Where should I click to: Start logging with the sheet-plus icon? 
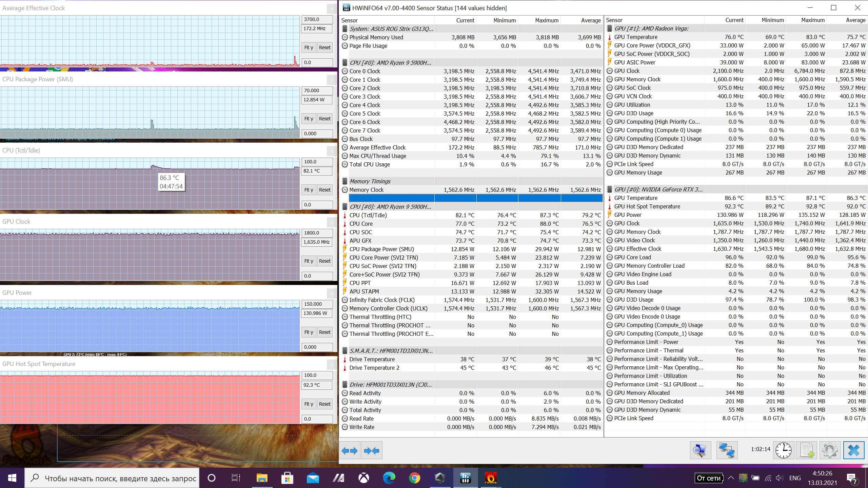[807, 450]
